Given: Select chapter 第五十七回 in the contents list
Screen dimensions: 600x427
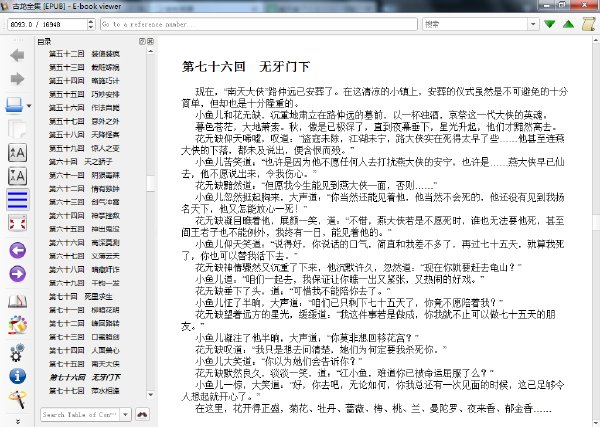Looking at the screenshot, I should (84, 121).
